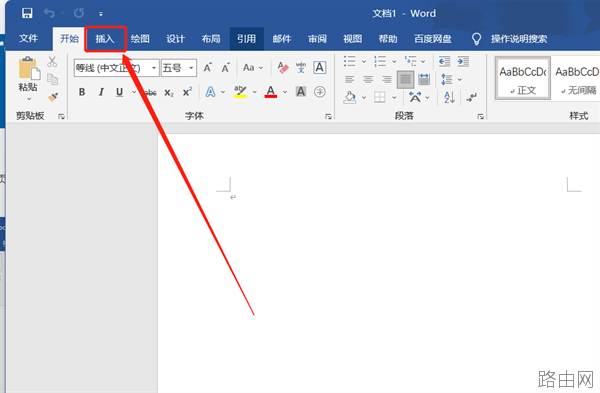This screenshot has height=393, width=600.
Task: Toggle Superscript formatting
Action: [187, 92]
